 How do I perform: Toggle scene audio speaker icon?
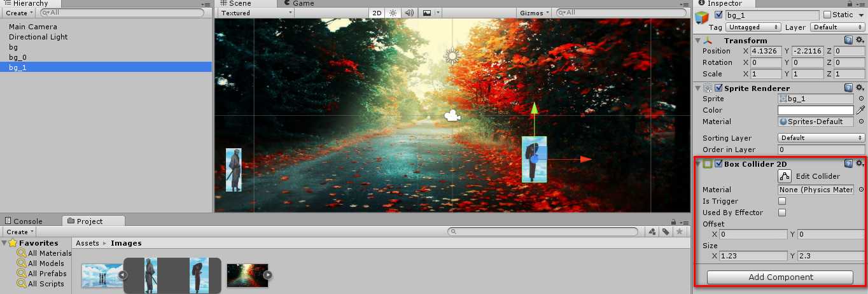[409, 13]
